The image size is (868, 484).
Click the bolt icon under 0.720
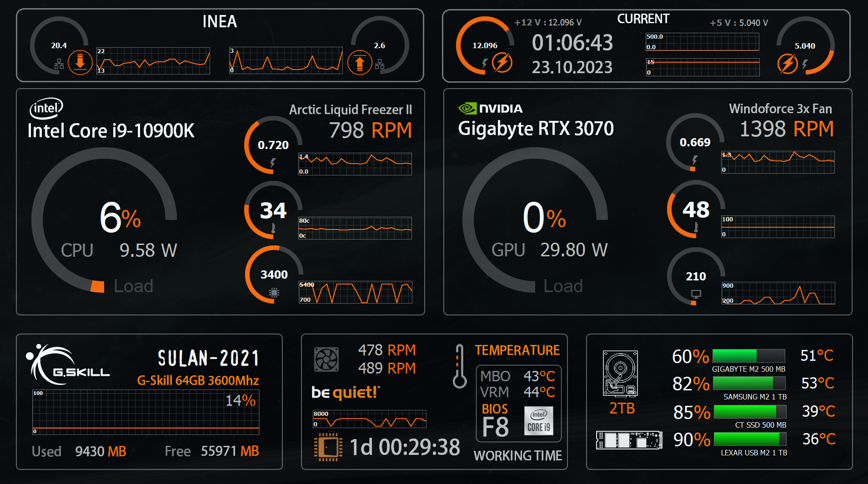pos(273,163)
